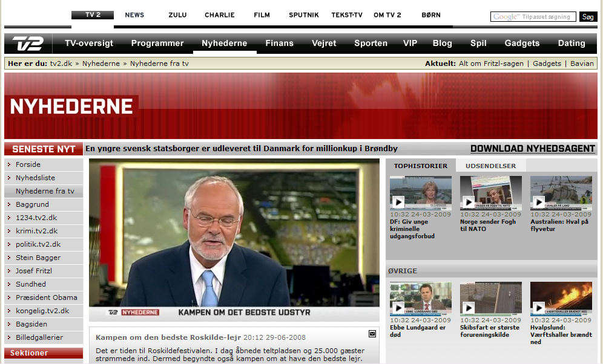Screen dimensions: 603x364
Task: Open Nyhedsliste in the sidebar
Action: [x=44, y=178]
